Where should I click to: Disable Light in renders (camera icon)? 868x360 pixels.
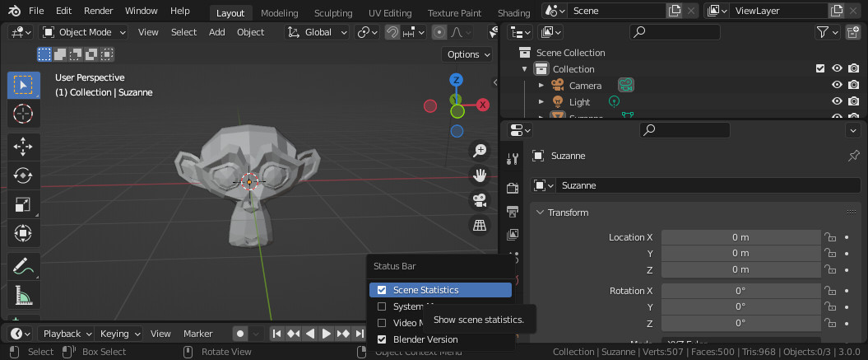click(x=854, y=101)
